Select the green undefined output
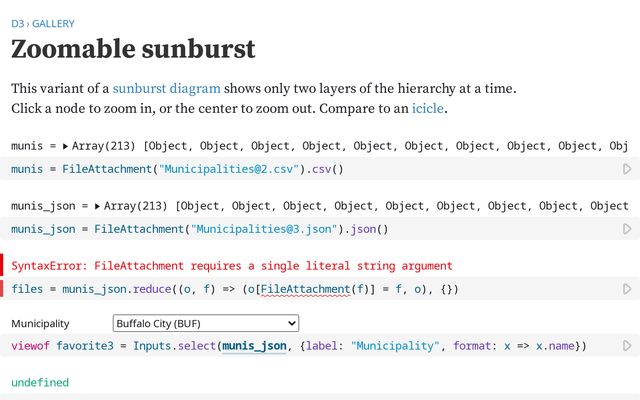This screenshot has width=640, height=400. coord(40,383)
